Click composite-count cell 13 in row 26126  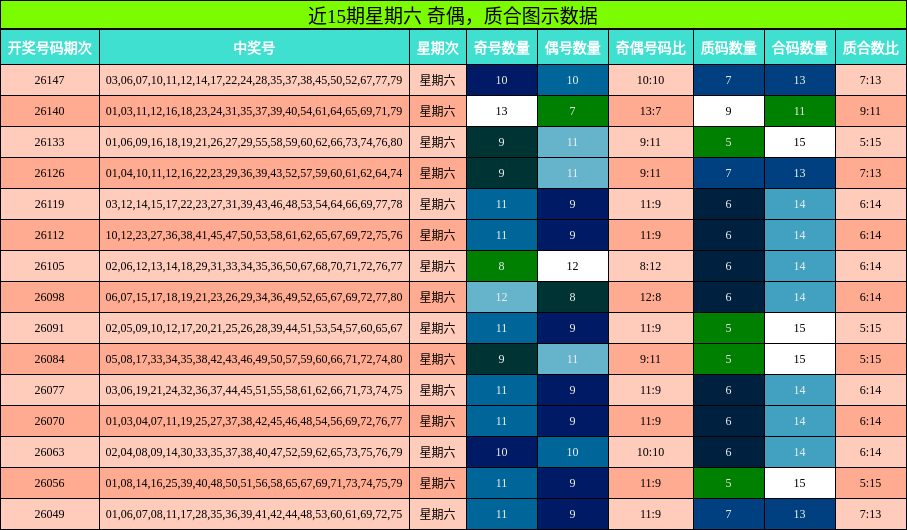[x=799, y=173]
